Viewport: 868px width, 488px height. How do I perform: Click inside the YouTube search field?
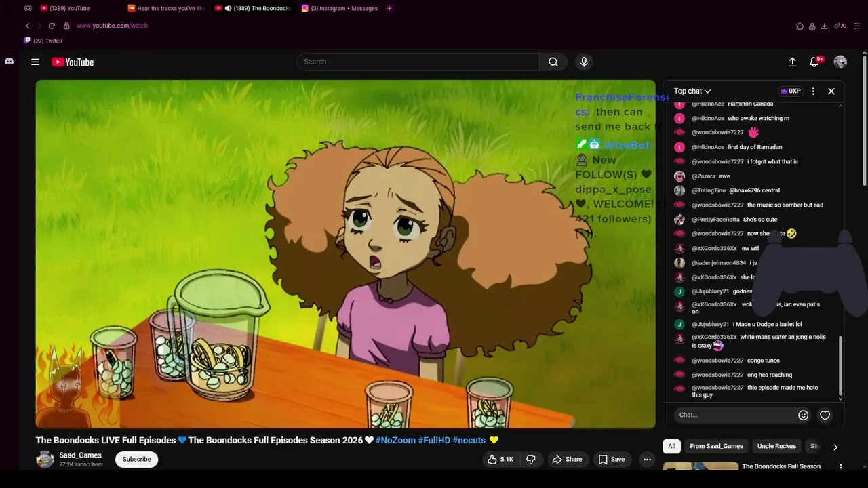click(418, 62)
